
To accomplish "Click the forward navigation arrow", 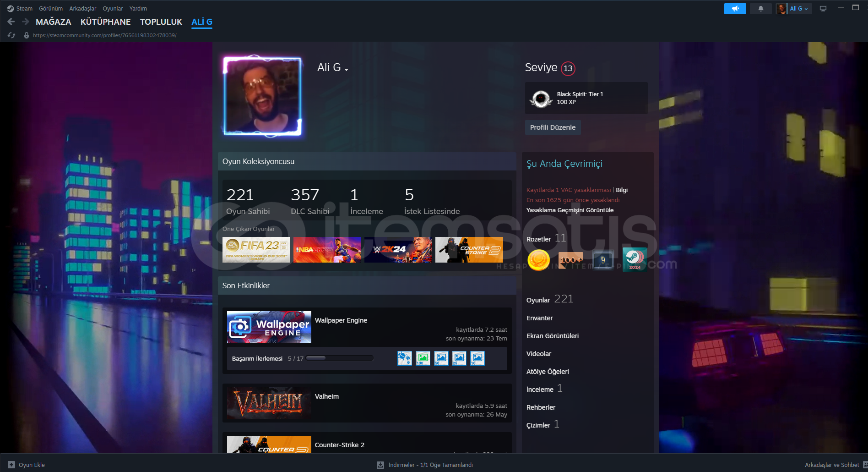I will pyautogui.click(x=26, y=22).
